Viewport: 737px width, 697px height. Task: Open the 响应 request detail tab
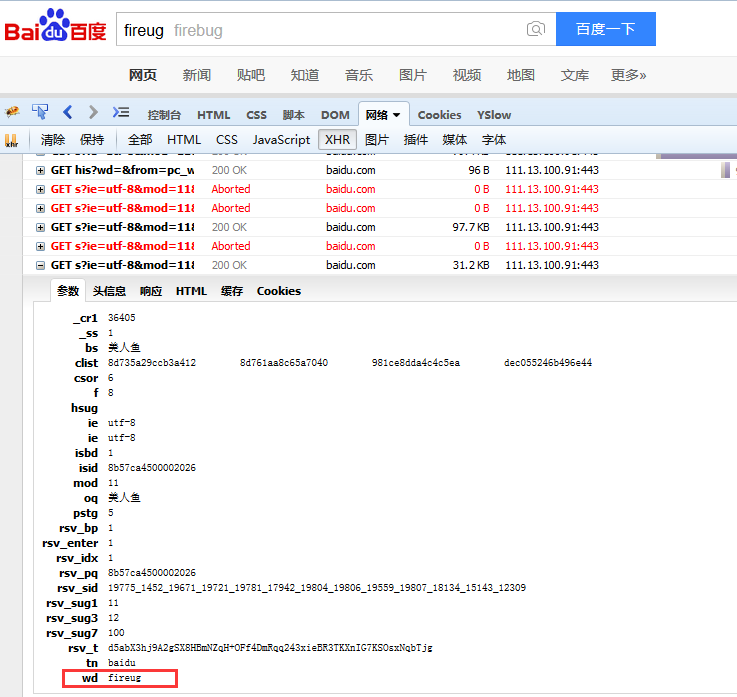(x=151, y=291)
